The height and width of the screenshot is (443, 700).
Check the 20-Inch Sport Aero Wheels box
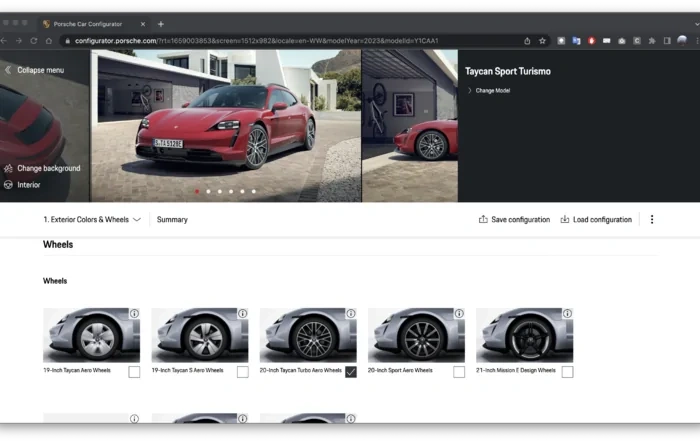[459, 372]
